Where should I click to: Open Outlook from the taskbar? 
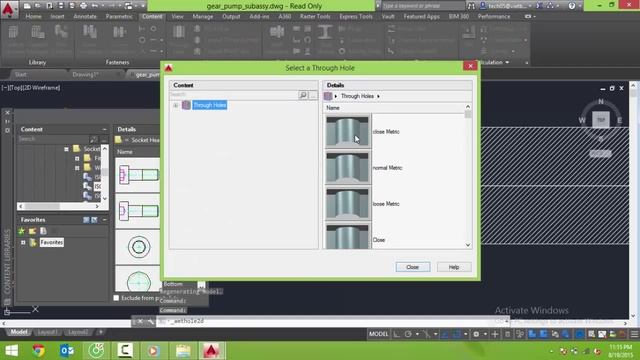[67, 351]
